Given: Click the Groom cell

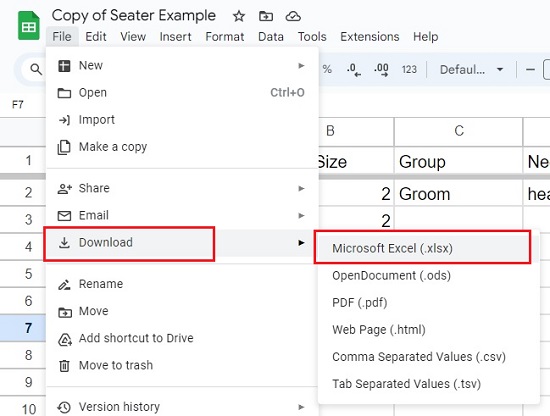Looking at the screenshot, I should click(458, 193).
